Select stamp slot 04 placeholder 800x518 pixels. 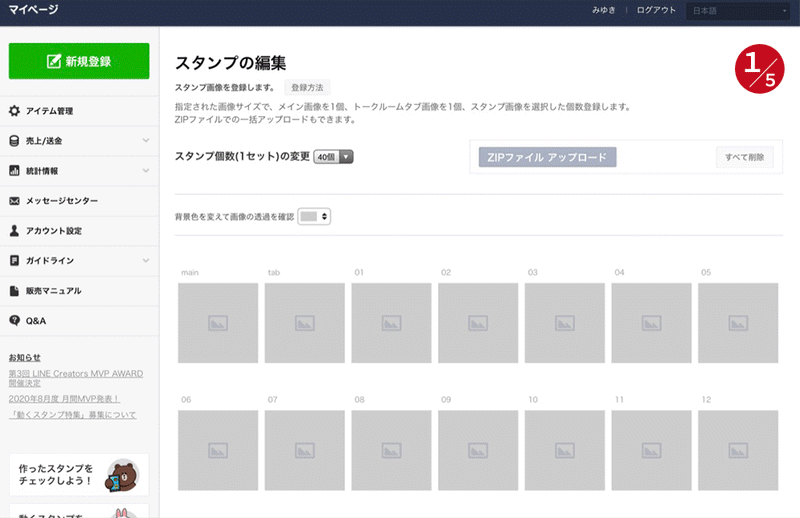click(652, 323)
